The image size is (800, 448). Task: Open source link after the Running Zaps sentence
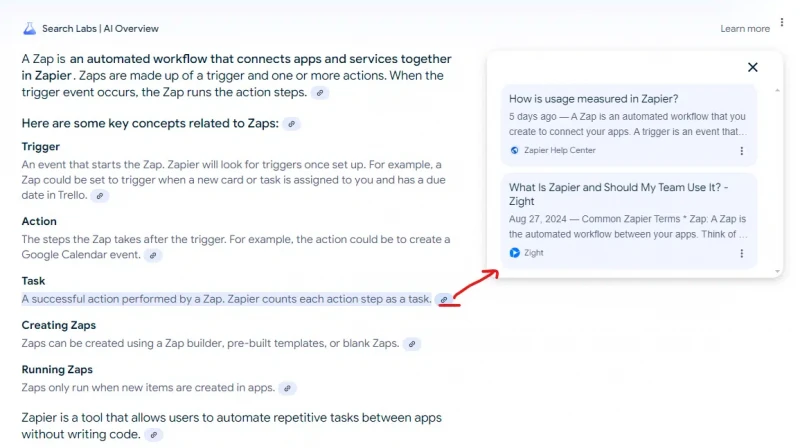click(x=287, y=388)
